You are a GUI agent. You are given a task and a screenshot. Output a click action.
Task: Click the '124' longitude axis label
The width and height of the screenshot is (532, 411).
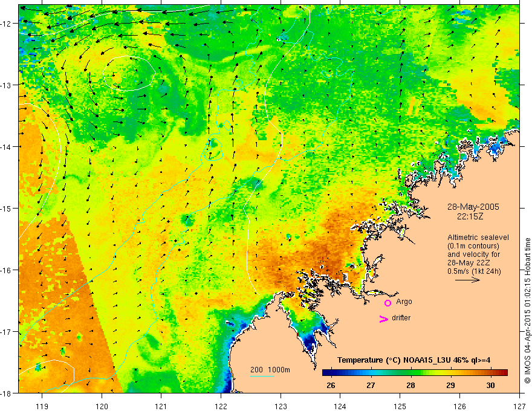point(340,406)
